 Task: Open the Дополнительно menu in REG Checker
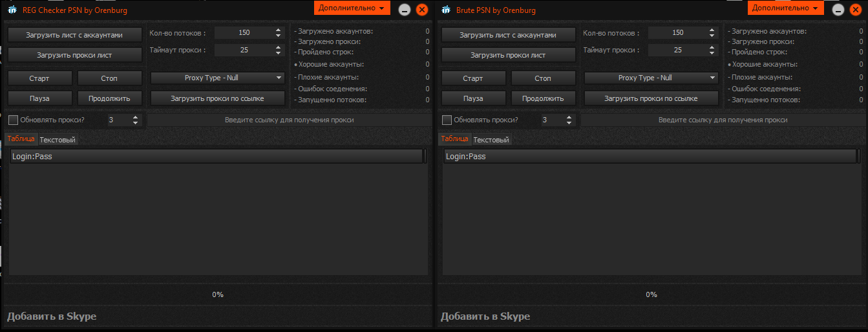[352, 8]
